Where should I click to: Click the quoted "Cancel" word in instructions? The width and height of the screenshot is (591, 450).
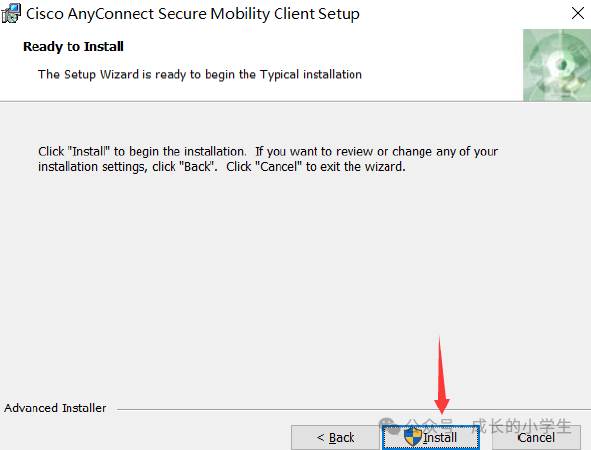click(281, 167)
